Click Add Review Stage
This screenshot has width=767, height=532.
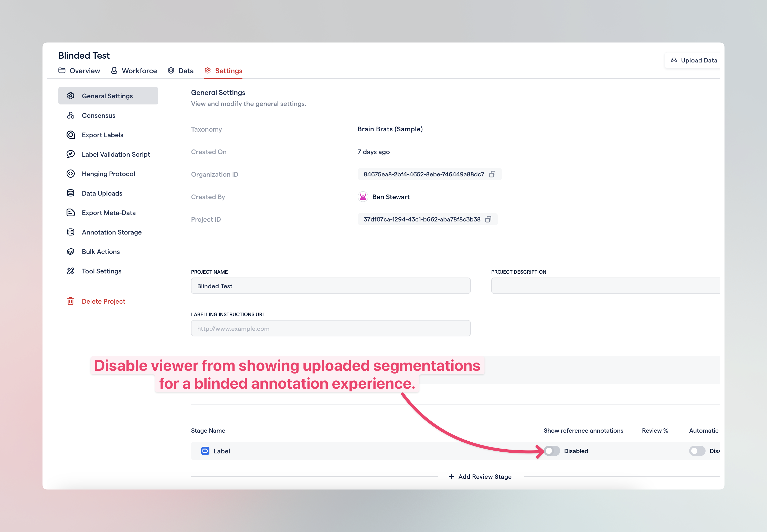pos(480,477)
